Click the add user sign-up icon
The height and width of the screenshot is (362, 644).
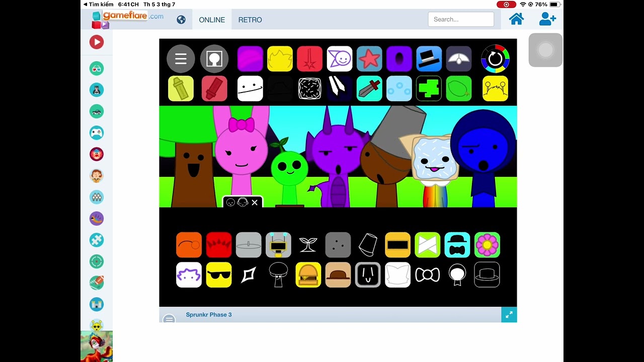(547, 19)
